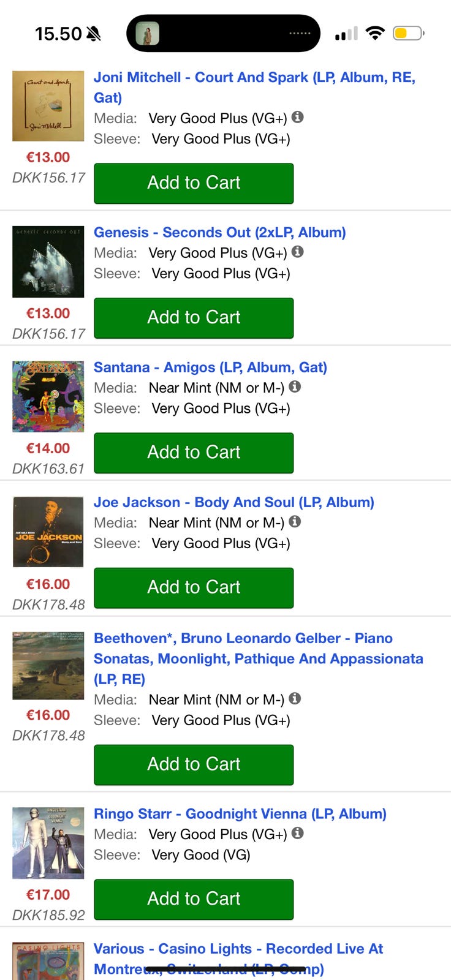The width and height of the screenshot is (451, 980).
Task: Add Santana Amigos to cart
Action: [x=194, y=453]
